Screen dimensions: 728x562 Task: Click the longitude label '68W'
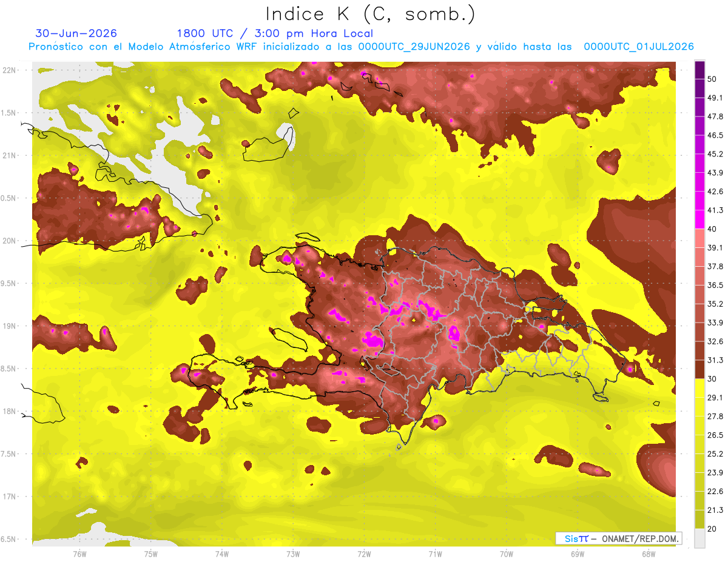point(648,554)
